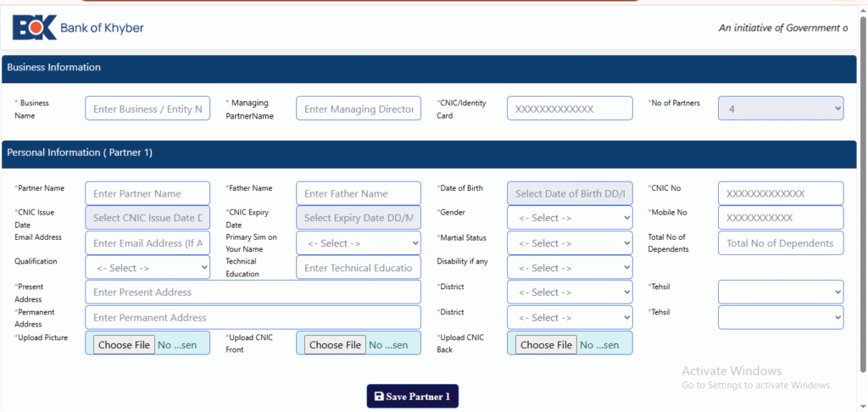Screen dimensions: 868x412
Task: Open the Qualification dropdown
Action: pyautogui.click(x=147, y=268)
